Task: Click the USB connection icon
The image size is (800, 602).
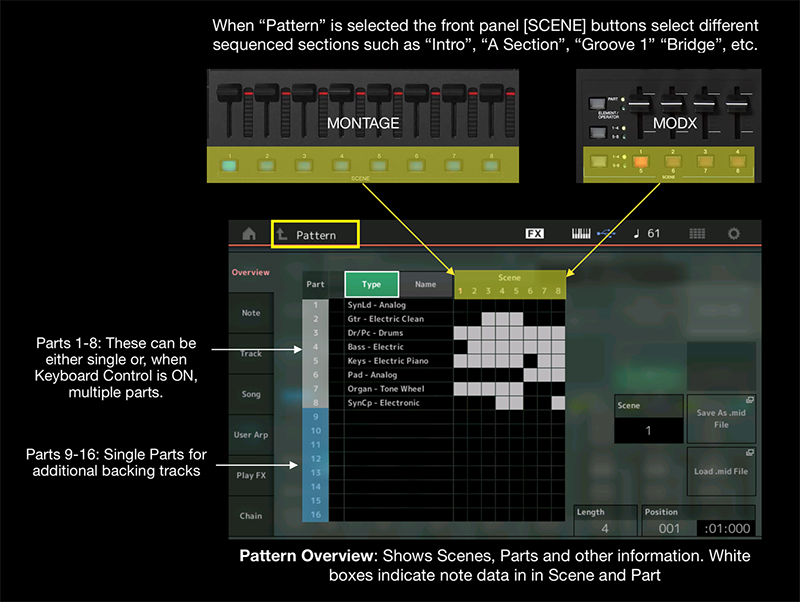Action: click(x=606, y=234)
